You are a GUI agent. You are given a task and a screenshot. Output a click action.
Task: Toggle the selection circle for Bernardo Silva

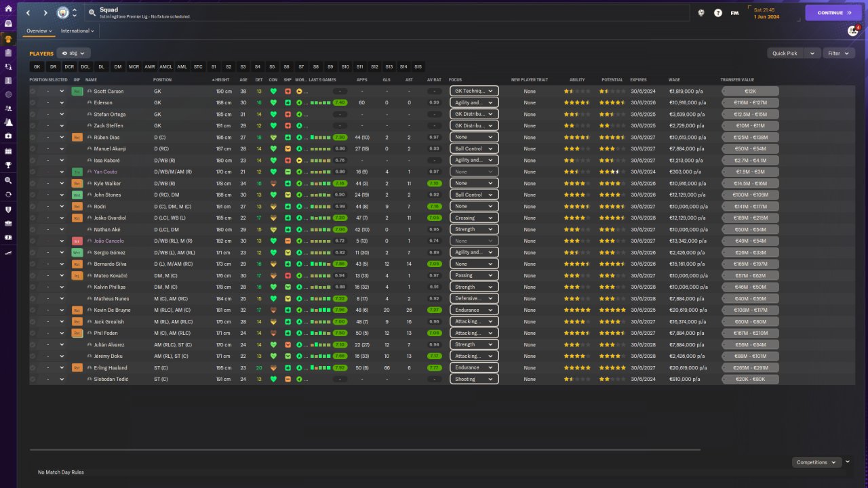33,264
